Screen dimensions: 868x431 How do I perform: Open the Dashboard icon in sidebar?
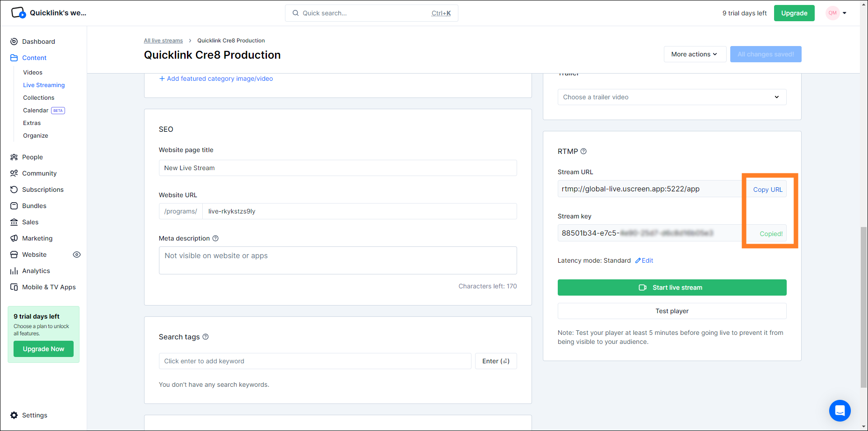(x=14, y=42)
